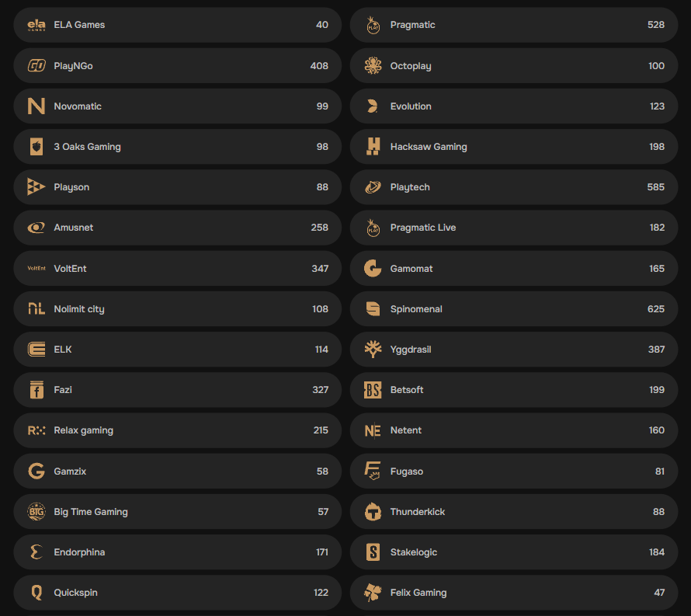Click the Yggdrasil tree logo icon
This screenshot has width=691, height=616.
point(373,350)
